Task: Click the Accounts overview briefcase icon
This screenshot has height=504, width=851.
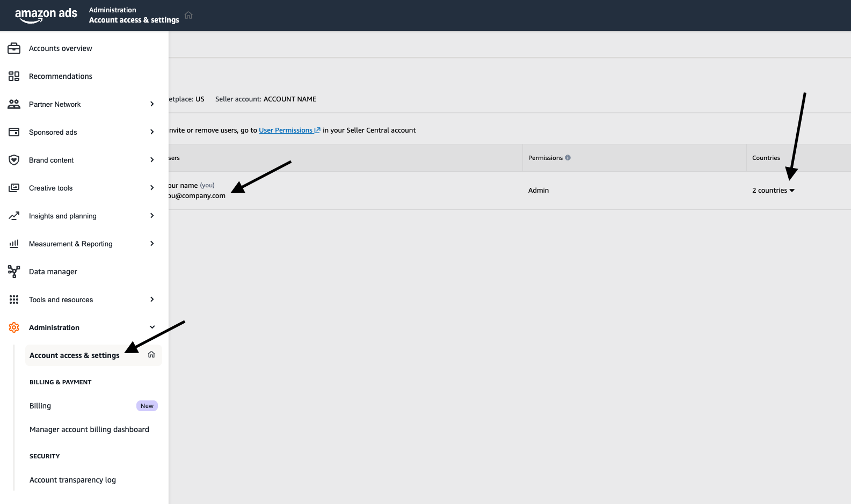Action: tap(14, 48)
